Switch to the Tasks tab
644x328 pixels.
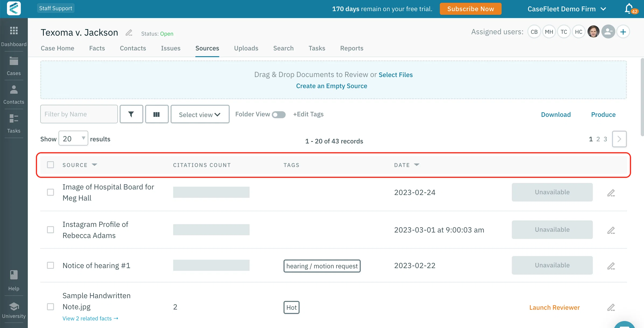click(x=317, y=48)
